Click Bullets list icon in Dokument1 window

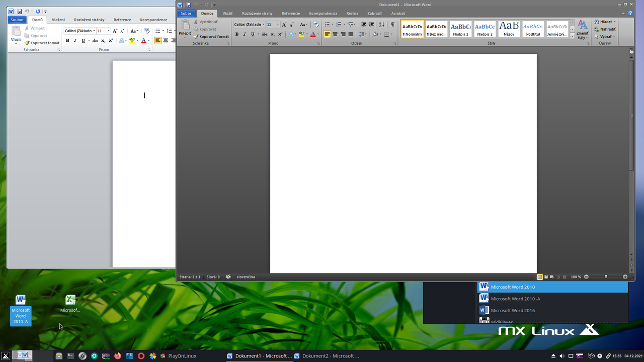[327, 25]
